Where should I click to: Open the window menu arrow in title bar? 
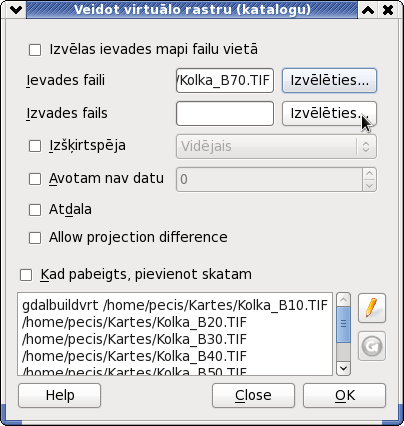point(16,10)
